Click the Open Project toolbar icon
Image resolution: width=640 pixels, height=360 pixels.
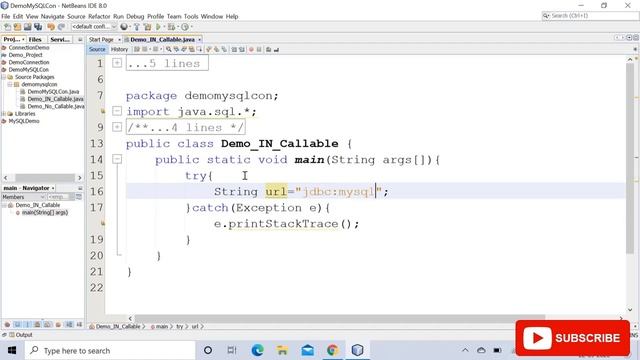[x=27, y=27]
